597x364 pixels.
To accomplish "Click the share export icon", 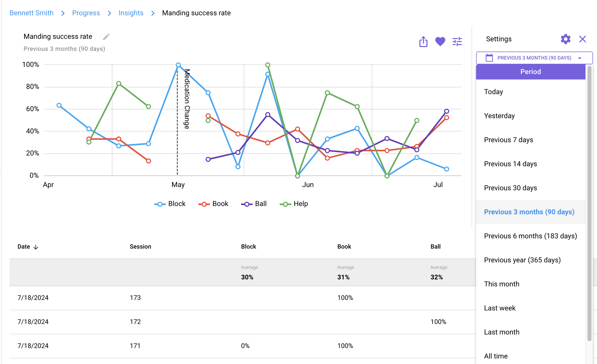I will tap(423, 42).
